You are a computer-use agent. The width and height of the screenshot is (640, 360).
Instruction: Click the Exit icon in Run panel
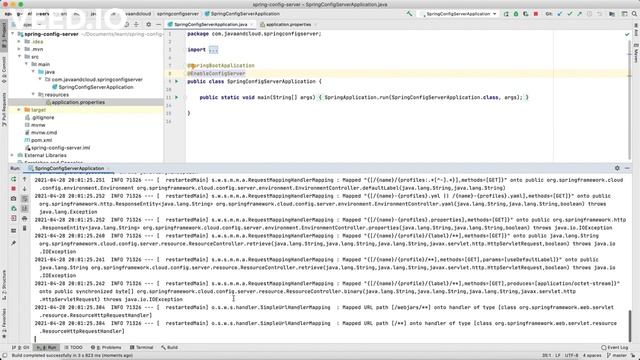(13, 218)
